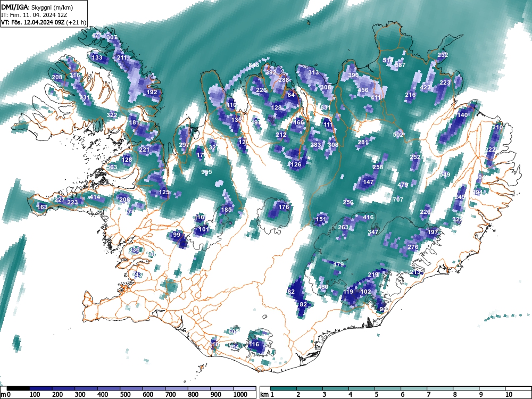Click the visibility value 181

(134, 122)
